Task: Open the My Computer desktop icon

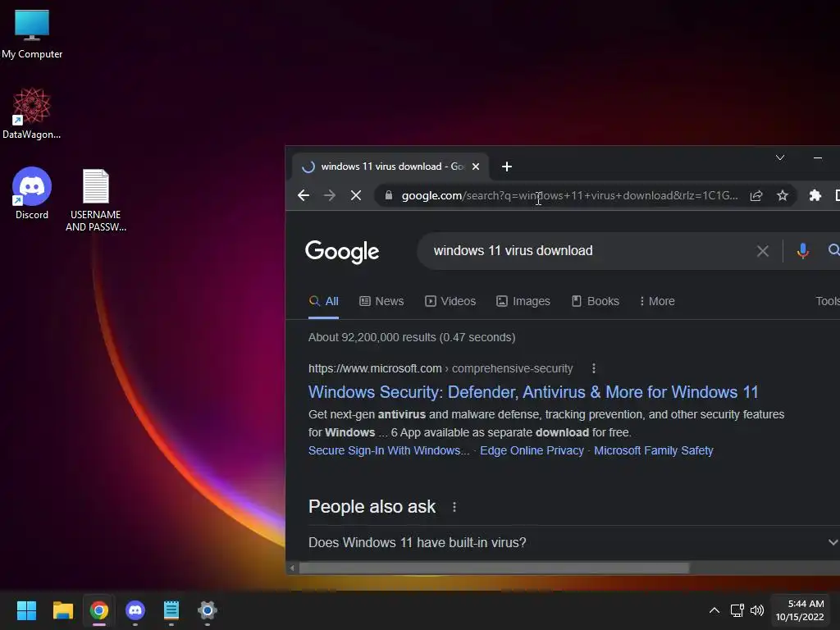Action: [x=32, y=33]
